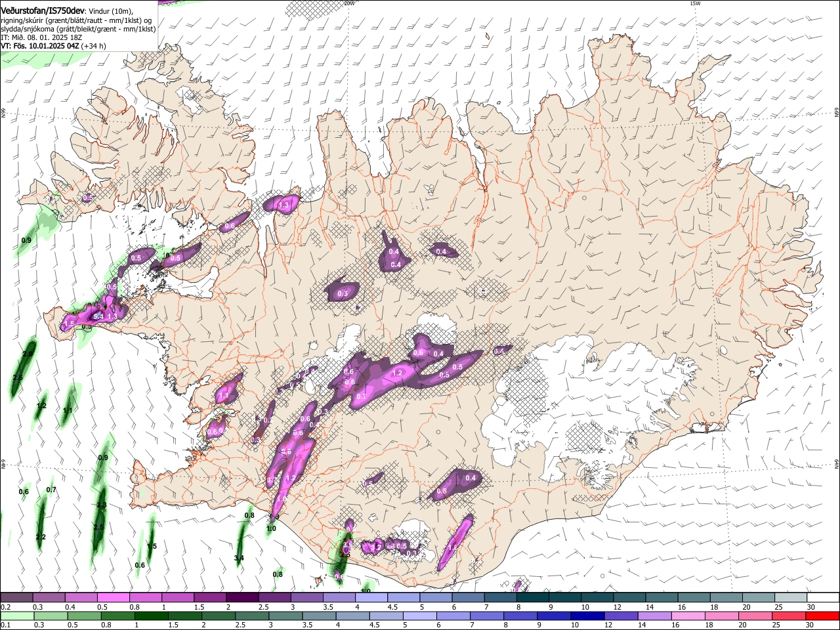Viewport: 840px width, 630px height.
Task: Pick the dark teal snow swatch between 8 and 9
Action: (x=532, y=597)
